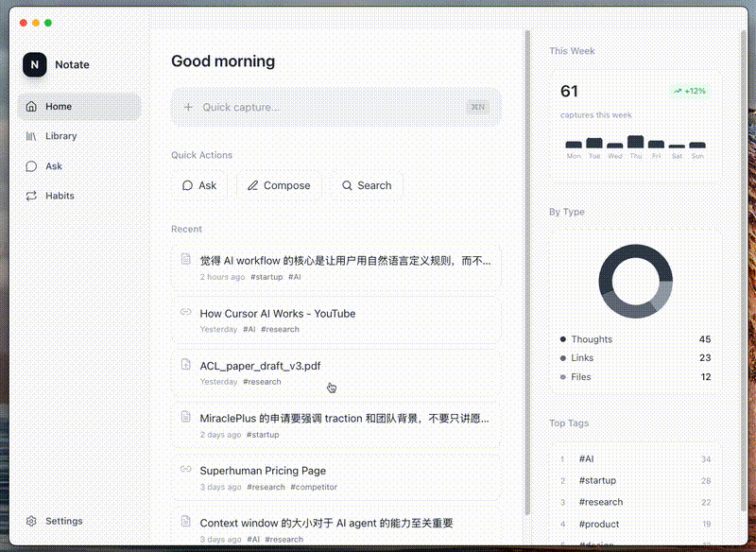This screenshot has height=552, width=756.
Task: Toggle the Files legend dot
Action: click(562, 377)
